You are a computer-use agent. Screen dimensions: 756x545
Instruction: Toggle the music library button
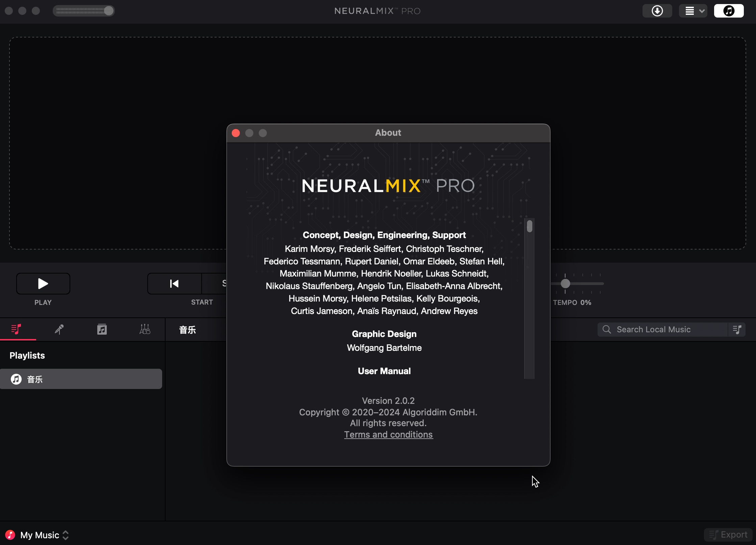click(x=729, y=11)
